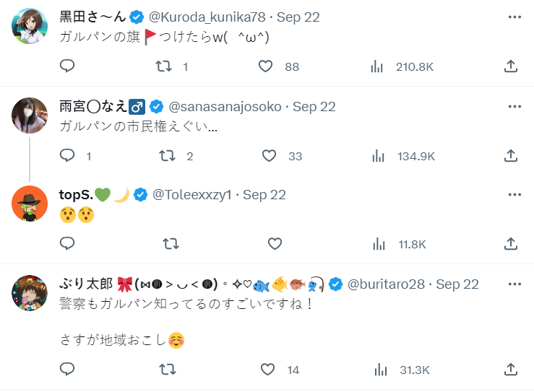Click Kuroda_kunika78's profile avatar

[30, 27]
